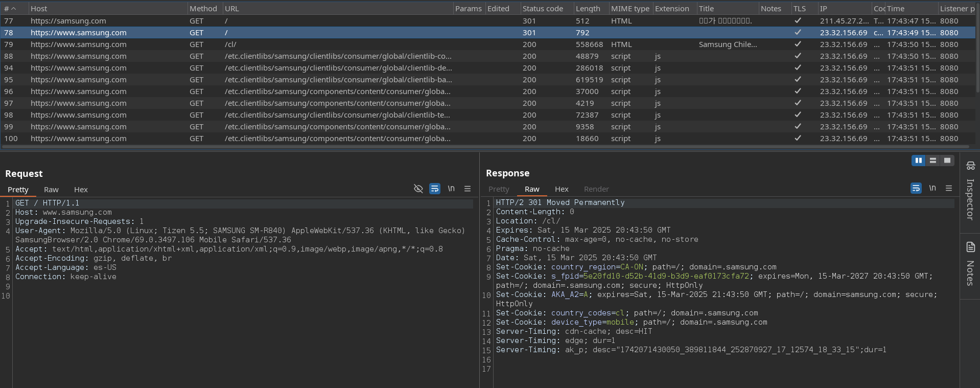Click 'Location: /cl/' response header line
This screenshot has height=388, width=980.
click(x=528, y=221)
